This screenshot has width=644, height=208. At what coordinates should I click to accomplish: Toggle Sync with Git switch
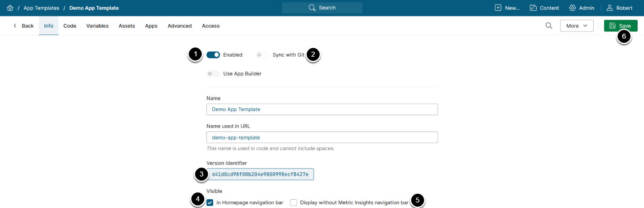pyautogui.click(x=263, y=55)
